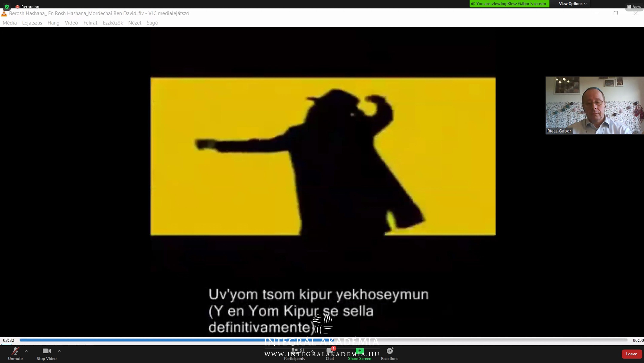
Task: Click the green Share Screen button
Action: tap(360, 354)
